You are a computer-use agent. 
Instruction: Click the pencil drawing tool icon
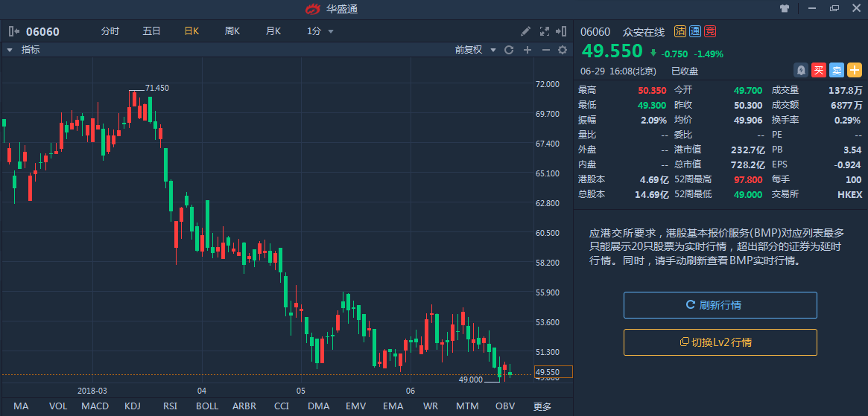[525, 31]
